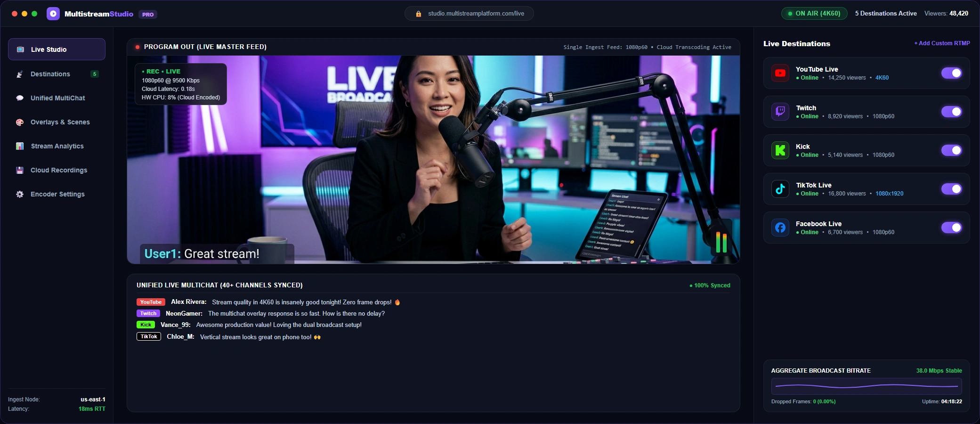Navigate to Cloud Recordings
Screen dimensions: 980x424
click(57, 170)
